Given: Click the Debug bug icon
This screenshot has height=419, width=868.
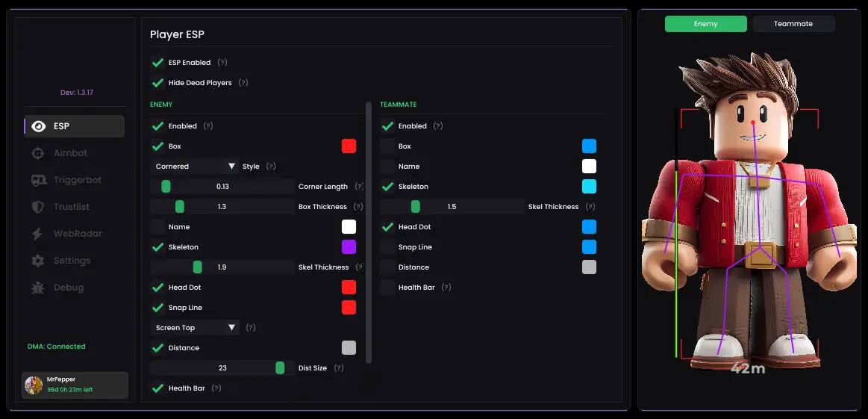Looking at the screenshot, I should tap(37, 288).
